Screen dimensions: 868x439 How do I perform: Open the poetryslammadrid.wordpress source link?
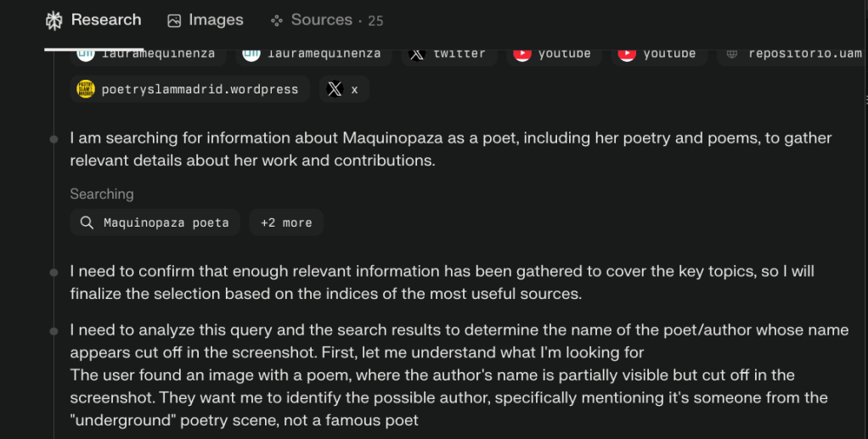click(x=200, y=89)
